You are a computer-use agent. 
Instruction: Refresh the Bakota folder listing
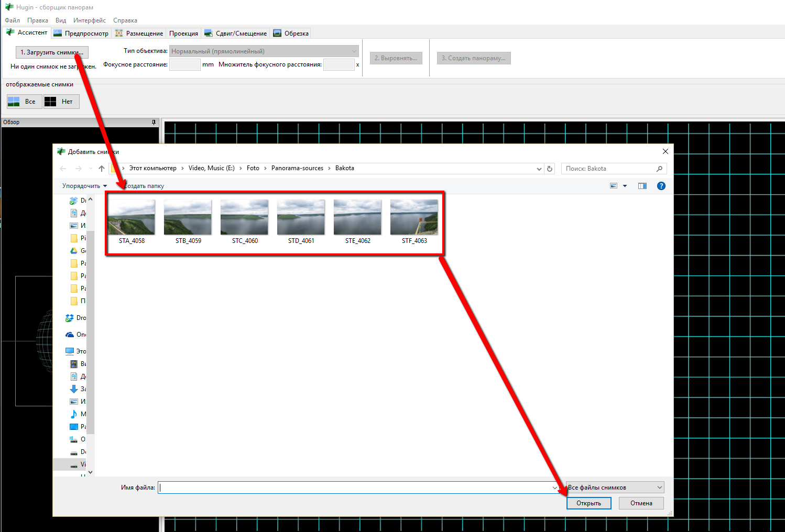click(550, 169)
